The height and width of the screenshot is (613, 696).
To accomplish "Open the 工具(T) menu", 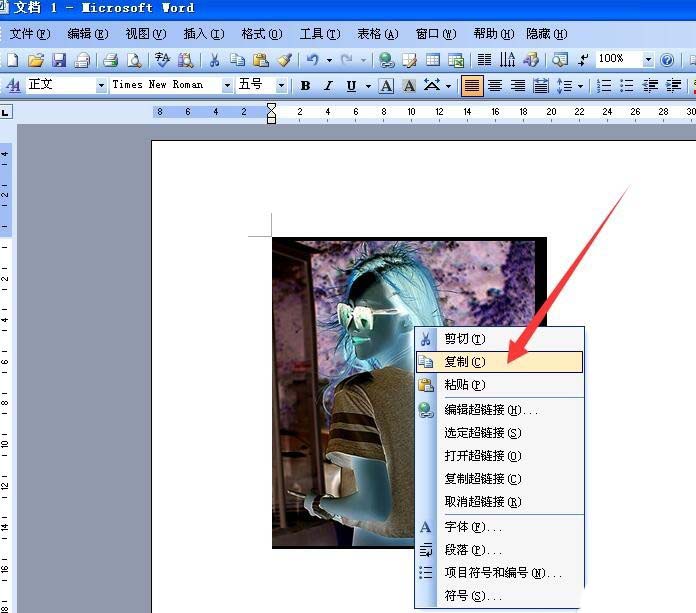I will click(320, 34).
